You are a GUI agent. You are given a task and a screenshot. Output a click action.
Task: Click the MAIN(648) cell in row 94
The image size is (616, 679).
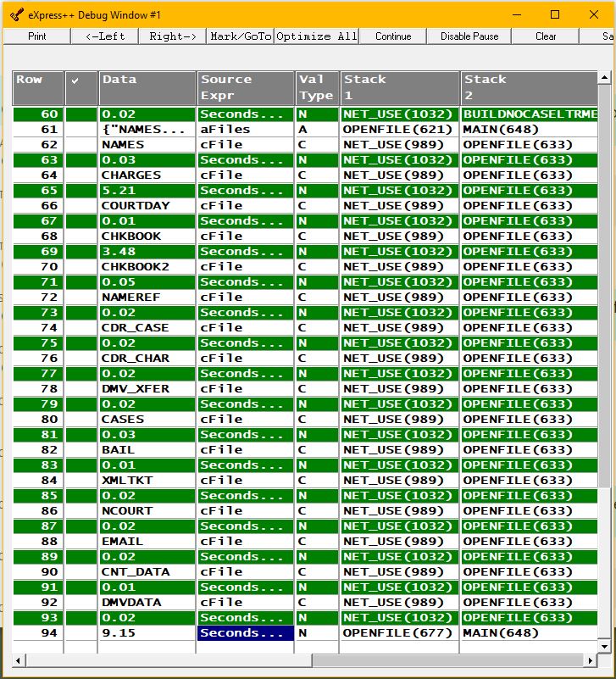pyautogui.click(x=529, y=633)
